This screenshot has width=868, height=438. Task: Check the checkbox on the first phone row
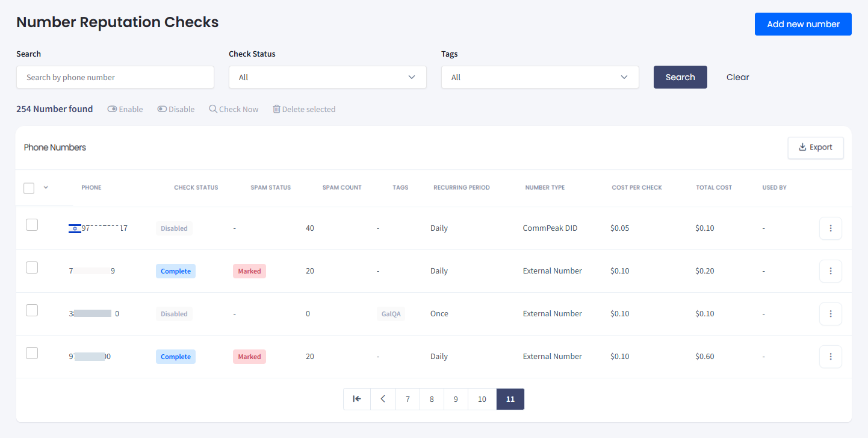point(32,224)
